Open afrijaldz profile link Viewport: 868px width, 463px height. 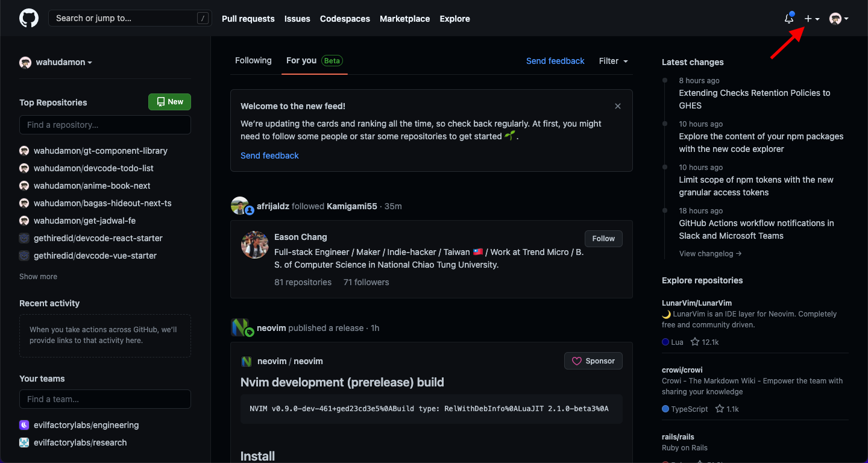tap(273, 206)
